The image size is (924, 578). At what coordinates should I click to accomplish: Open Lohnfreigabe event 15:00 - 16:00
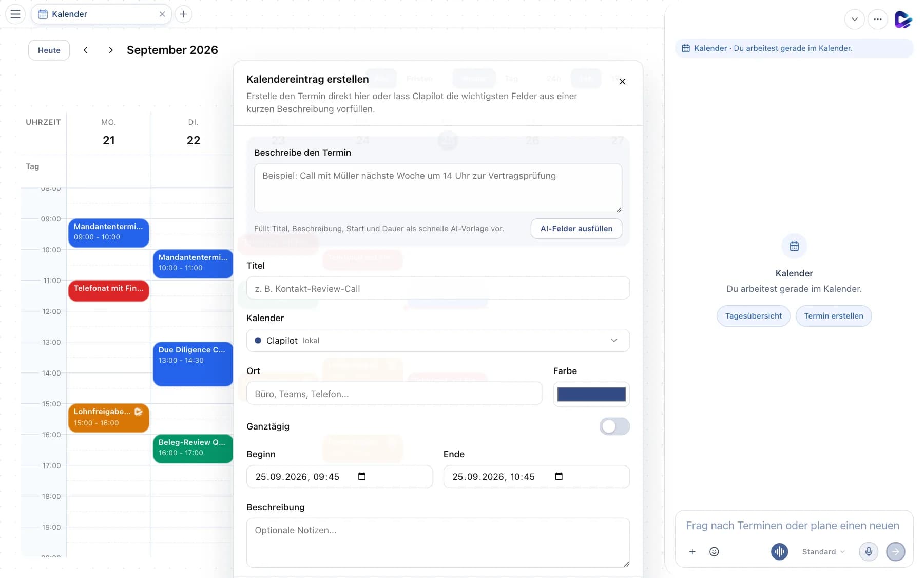109,418
